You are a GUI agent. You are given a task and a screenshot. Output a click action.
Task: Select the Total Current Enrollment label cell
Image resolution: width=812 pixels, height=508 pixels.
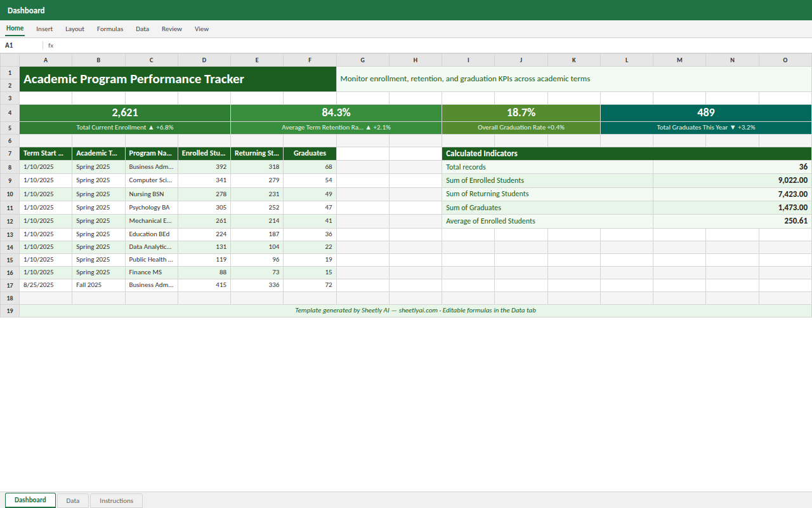[x=125, y=128]
